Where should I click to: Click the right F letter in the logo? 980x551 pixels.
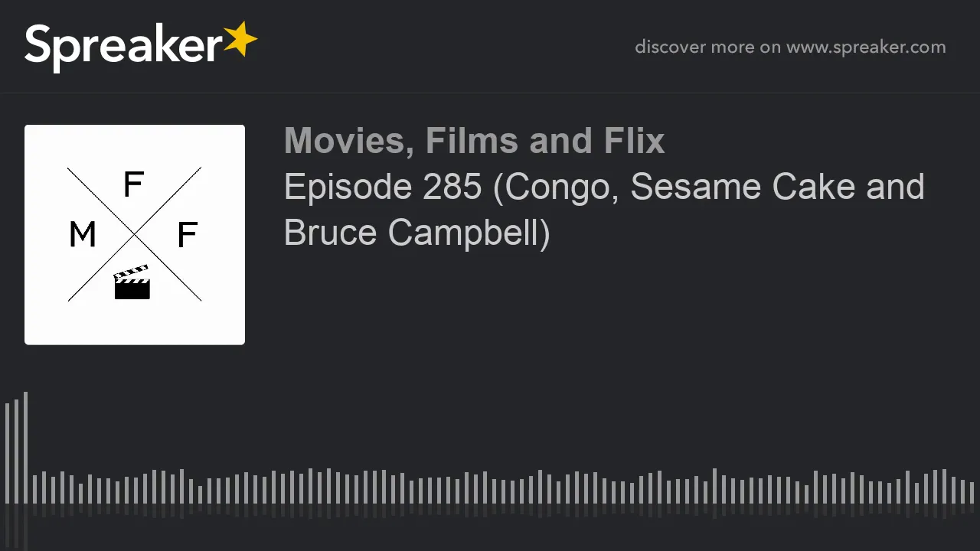click(x=187, y=236)
